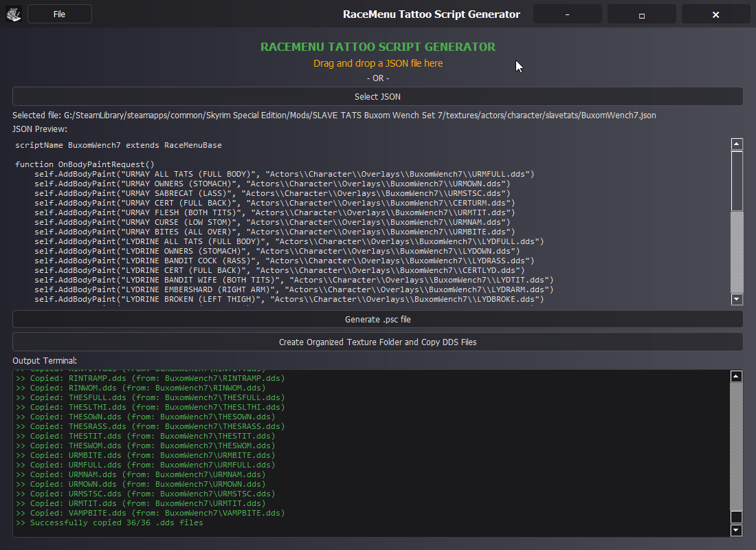Click the 'LYDRINE CERT (FULL BACK)' preview line
This screenshot has width=756, height=550.
coord(280,271)
